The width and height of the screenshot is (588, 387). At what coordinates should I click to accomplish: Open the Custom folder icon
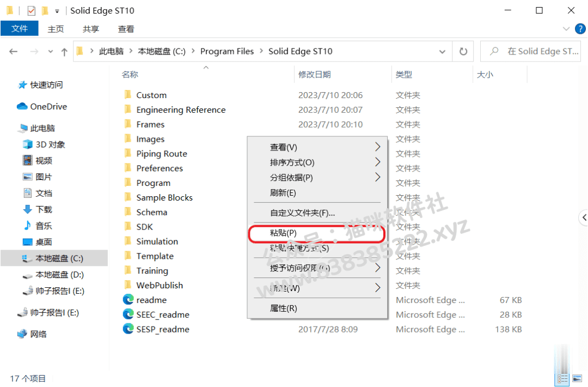pos(128,95)
